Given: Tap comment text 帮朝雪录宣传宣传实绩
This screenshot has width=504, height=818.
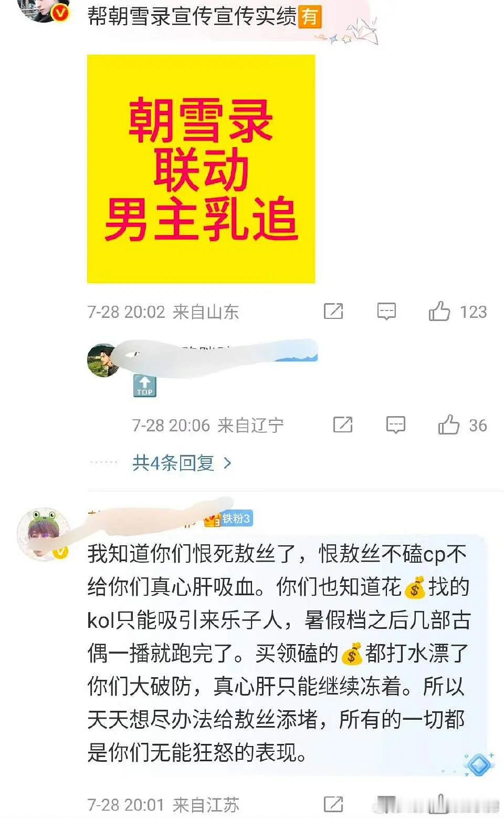Looking at the screenshot, I should (192, 16).
